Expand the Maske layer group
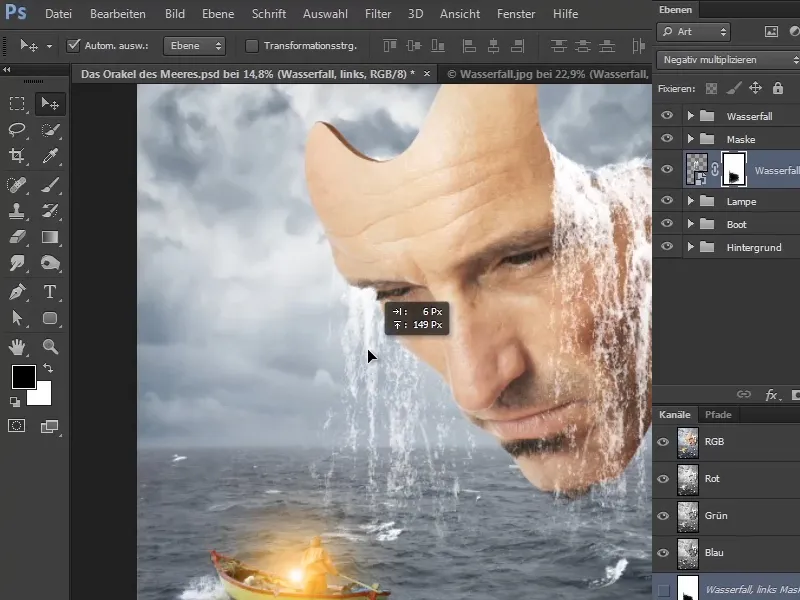 coord(690,139)
